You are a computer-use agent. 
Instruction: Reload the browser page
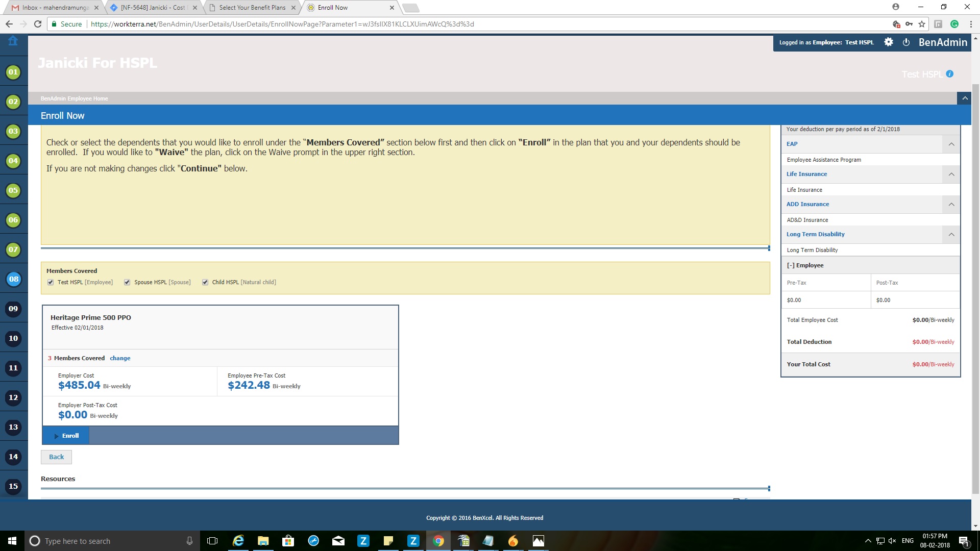click(x=37, y=24)
